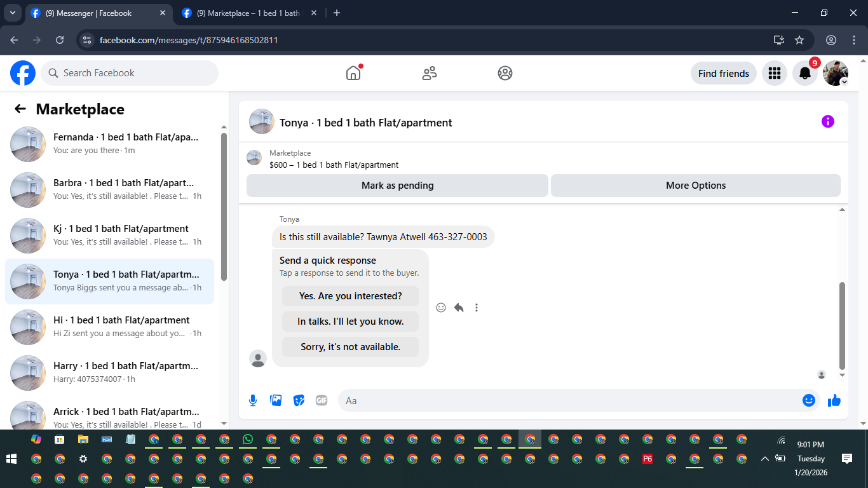868x488 pixels.
Task: Switch to the Marketplace – 1 bed 1 bath tab
Action: 250,13
